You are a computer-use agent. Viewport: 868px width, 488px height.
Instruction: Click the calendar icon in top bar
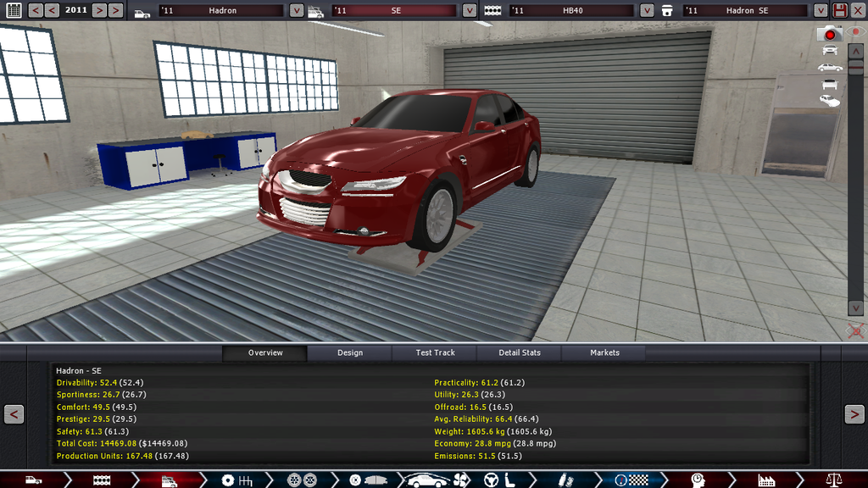tap(13, 10)
